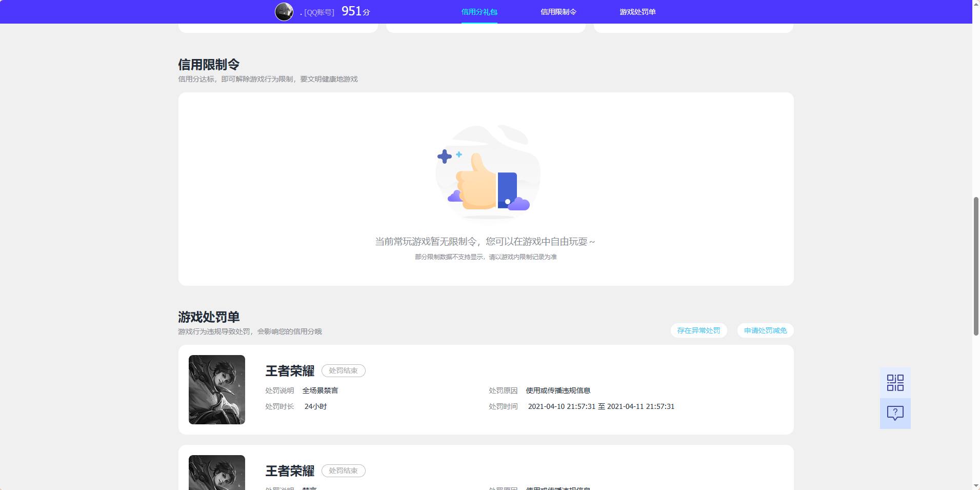Click the 处罚结束 badge on the second penalty card
The height and width of the screenshot is (490, 980).
pyautogui.click(x=343, y=471)
